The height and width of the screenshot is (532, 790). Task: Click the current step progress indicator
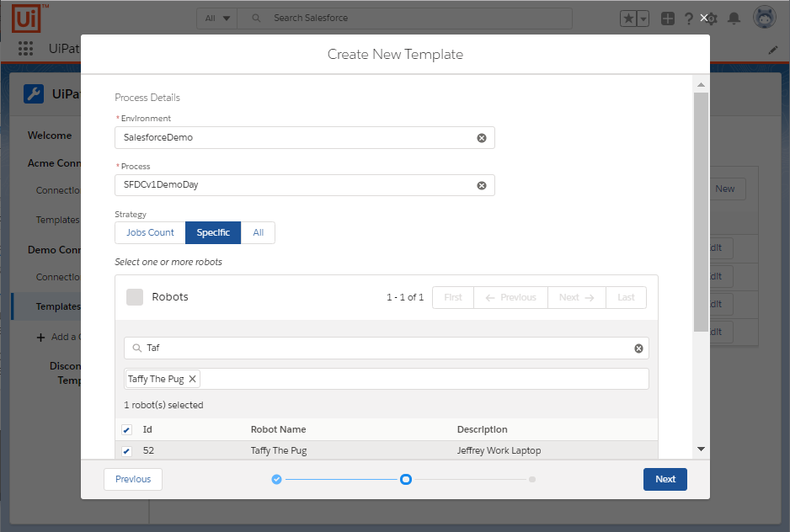pyautogui.click(x=405, y=480)
